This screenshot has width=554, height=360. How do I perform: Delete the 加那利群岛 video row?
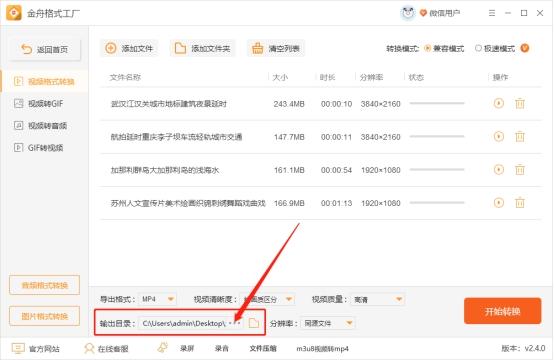[x=520, y=170]
